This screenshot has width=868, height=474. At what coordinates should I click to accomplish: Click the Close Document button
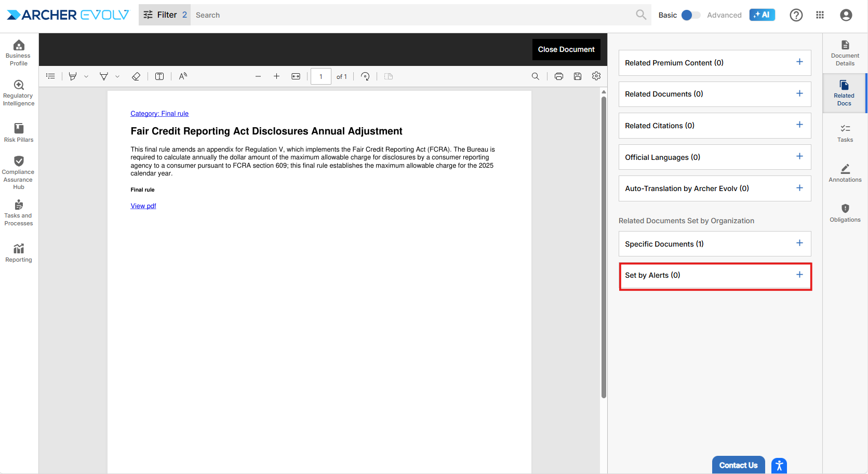click(566, 49)
